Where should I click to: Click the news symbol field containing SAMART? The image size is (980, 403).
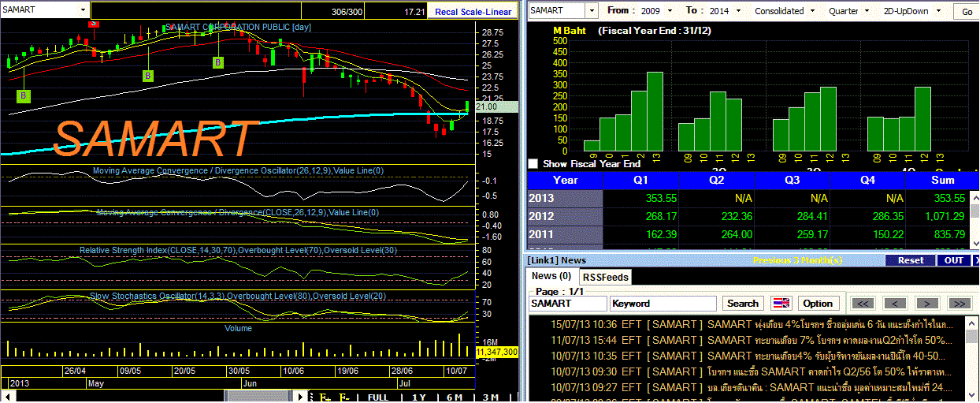point(567,304)
